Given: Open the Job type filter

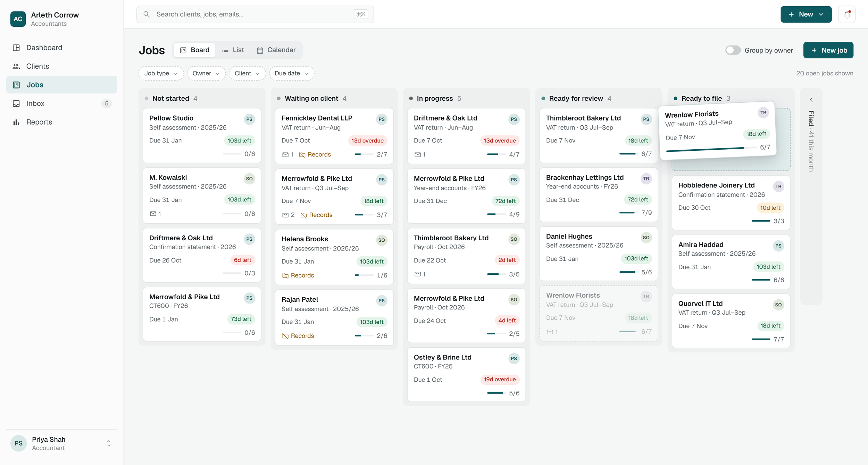Looking at the screenshot, I should [x=161, y=73].
